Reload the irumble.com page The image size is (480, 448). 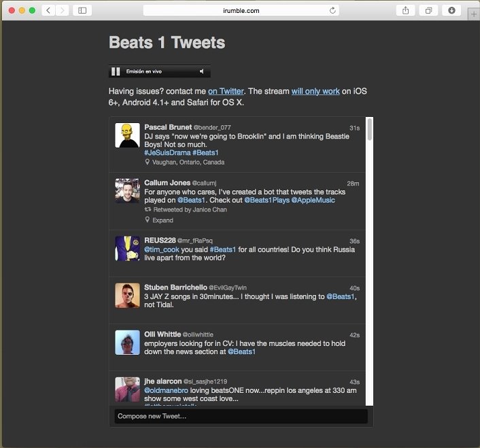[x=332, y=10]
